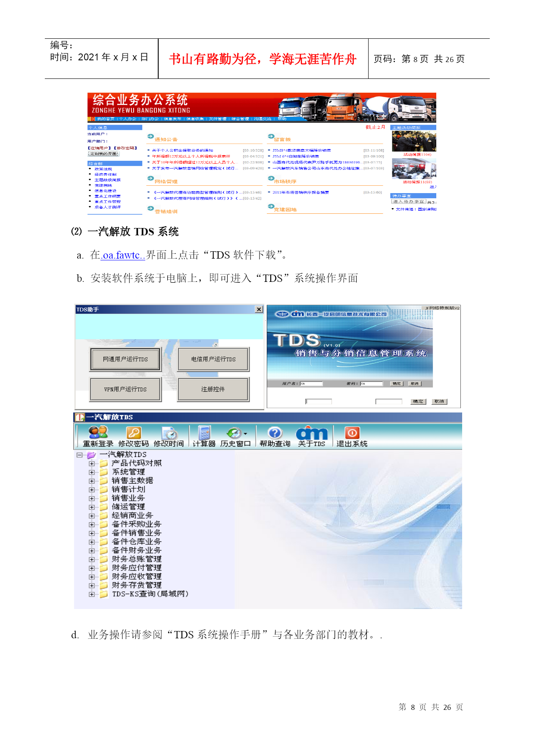Open the 历史窗口 history icon
This screenshot has height=756, width=535.
[234, 433]
